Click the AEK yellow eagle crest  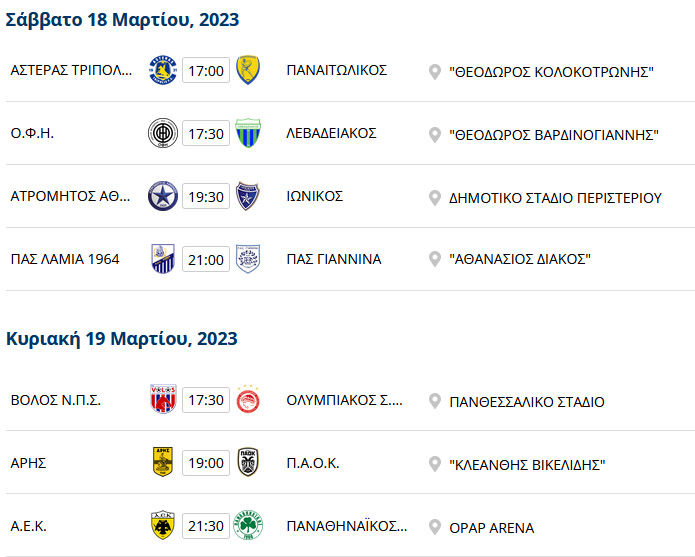tap(163, 525)
